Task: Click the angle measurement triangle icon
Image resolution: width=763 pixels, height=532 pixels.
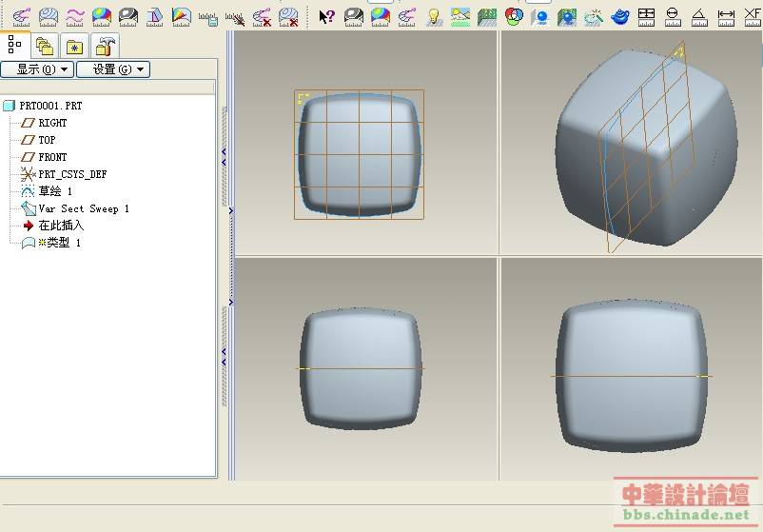Action: [x=699, y=16]
